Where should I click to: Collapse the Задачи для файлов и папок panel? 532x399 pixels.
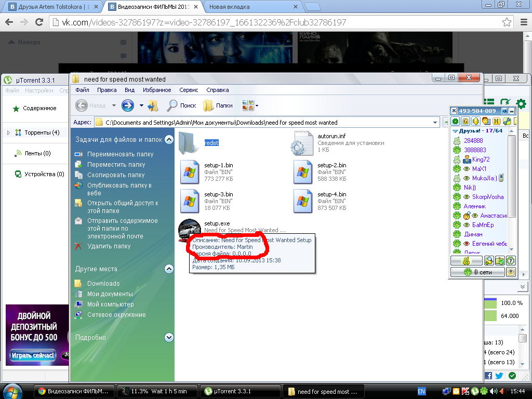coord(169,139)
